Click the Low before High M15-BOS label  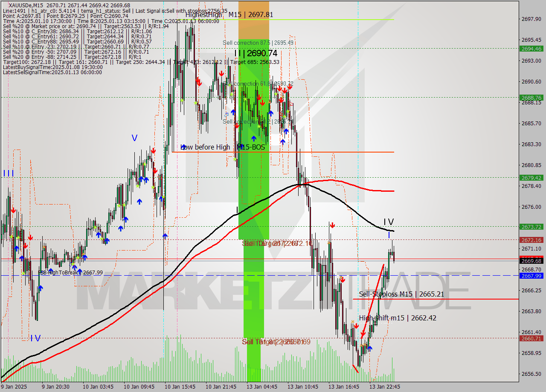coord(223,147)
